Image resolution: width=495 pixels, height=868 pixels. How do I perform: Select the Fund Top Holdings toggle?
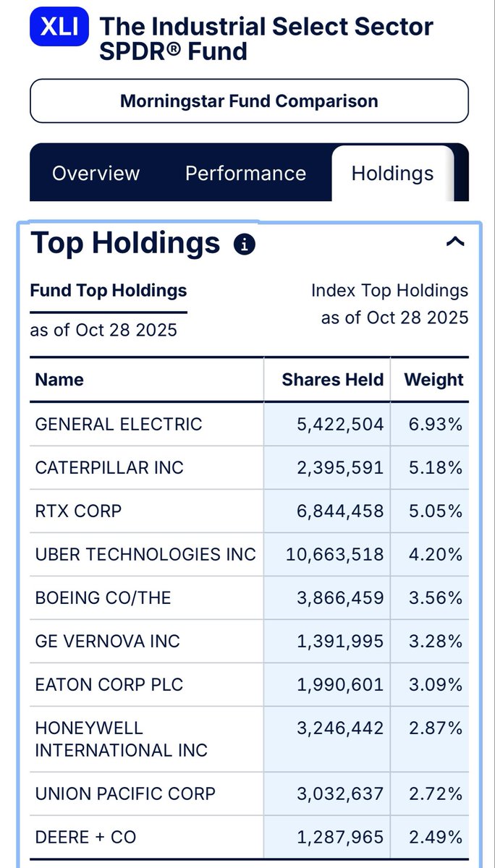(x=109, y=291)
